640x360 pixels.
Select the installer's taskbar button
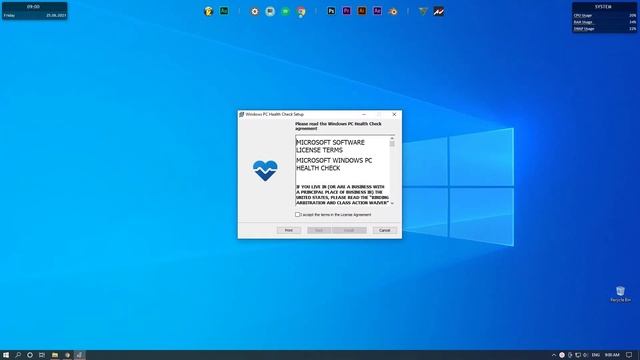click(80, 355)
